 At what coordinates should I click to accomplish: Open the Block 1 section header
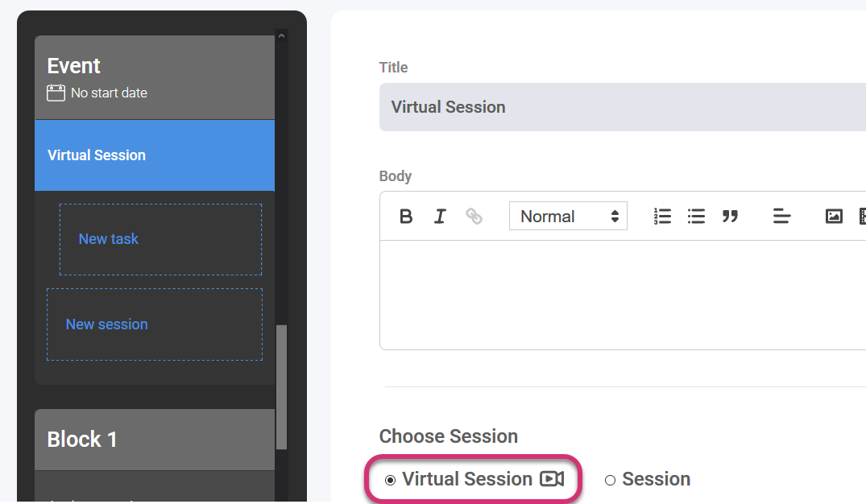pos(155,440)
